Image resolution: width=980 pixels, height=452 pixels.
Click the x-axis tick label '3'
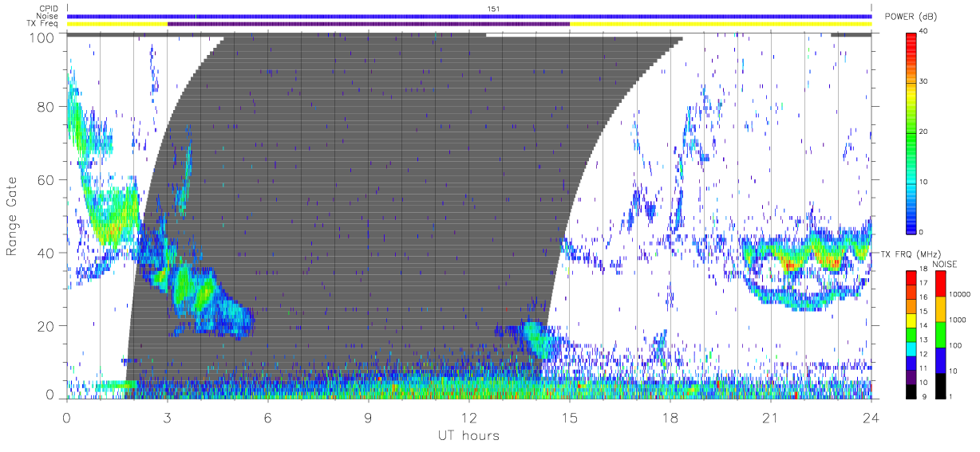tap(167, 417)
